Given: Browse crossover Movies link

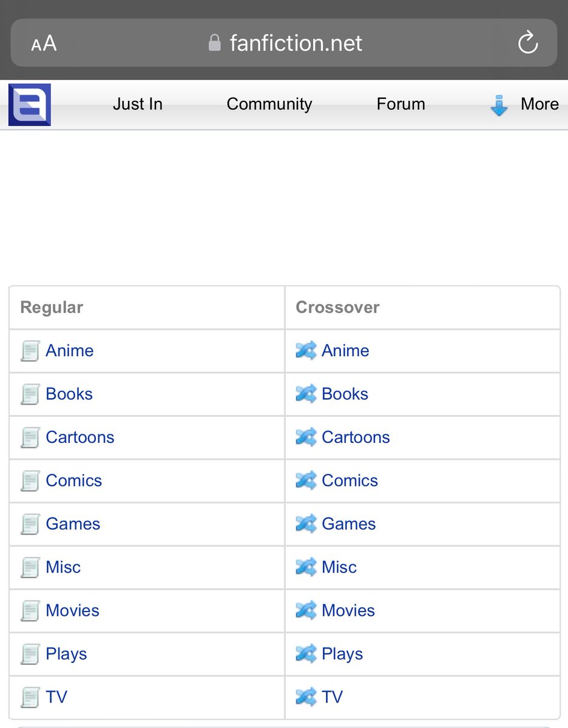Looking at the screenshot, I should (x=348, y=611).
